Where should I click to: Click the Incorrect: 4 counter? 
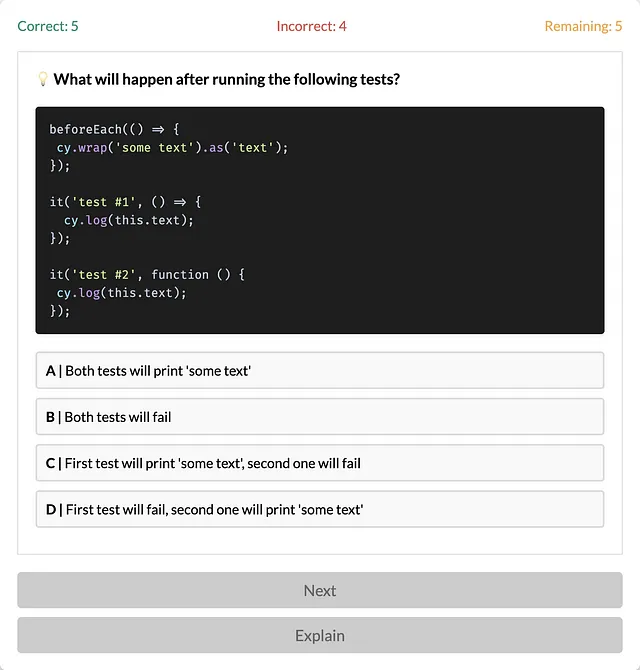(311, 26)
